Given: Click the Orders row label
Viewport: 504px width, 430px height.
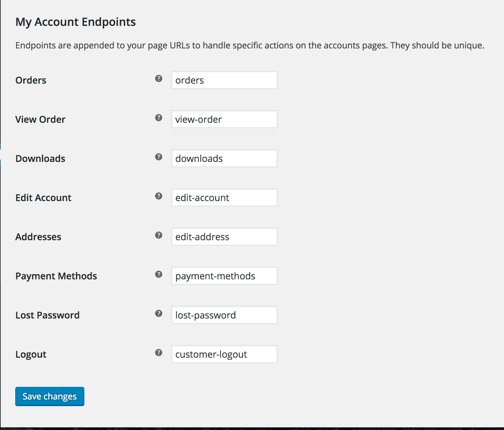Looking at the screenshot, I should coord(31,80).
